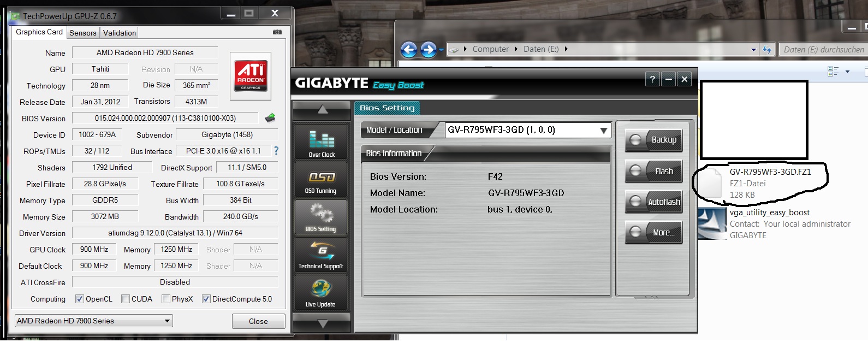Click the More... button in Easy Boost
The image size is (868, 354).
[x=653, y=233]
